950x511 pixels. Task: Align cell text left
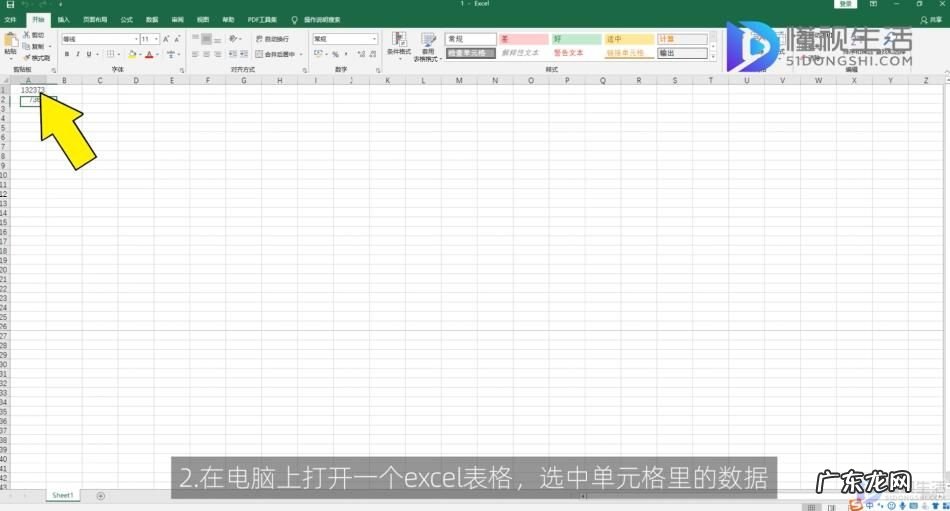pos(195,55)
